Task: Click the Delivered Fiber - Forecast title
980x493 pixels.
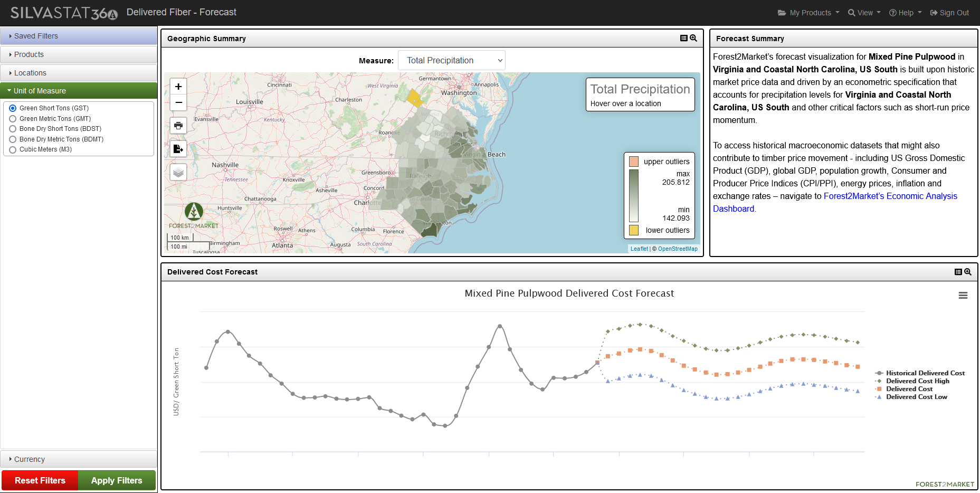Action: pos(181,12)
